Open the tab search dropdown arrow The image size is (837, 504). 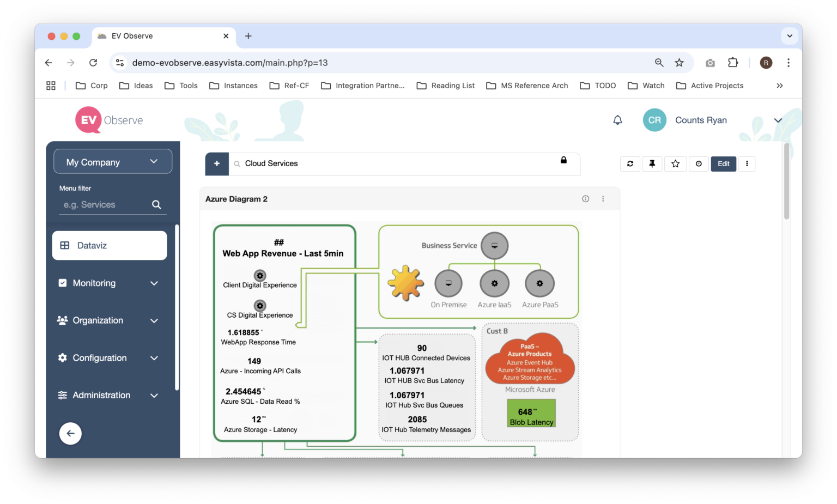790,36
